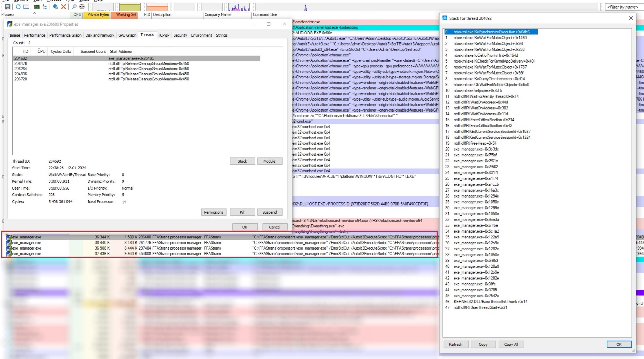The width and height of the screenshot is (644, 359).
Task: Click the private bytes history mini graph
Action: pos(130,7)
